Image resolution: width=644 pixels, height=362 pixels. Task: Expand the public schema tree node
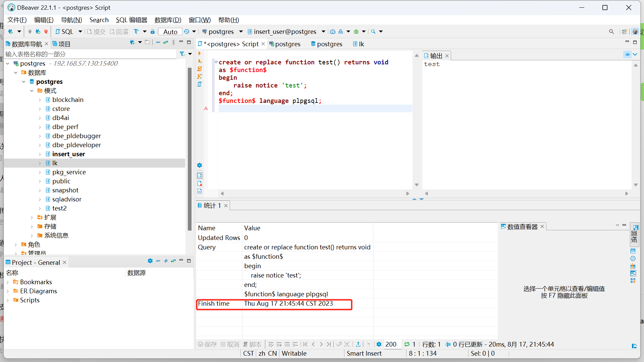[x=40, y=181]
